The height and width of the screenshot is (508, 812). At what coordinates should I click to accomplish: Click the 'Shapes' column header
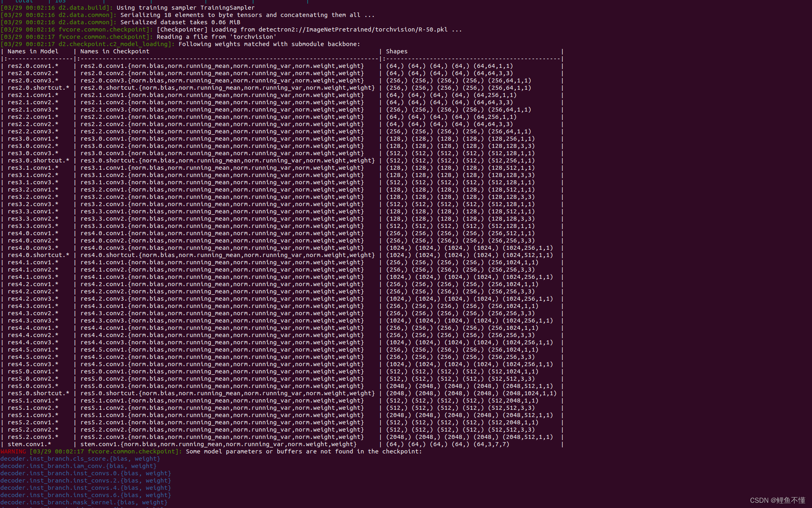[397, 51]
